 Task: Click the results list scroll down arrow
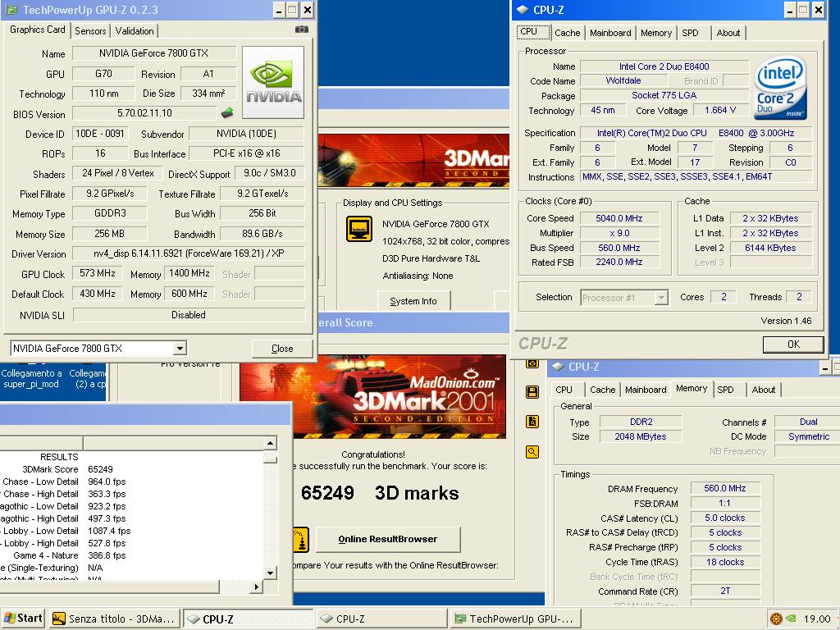270,573
